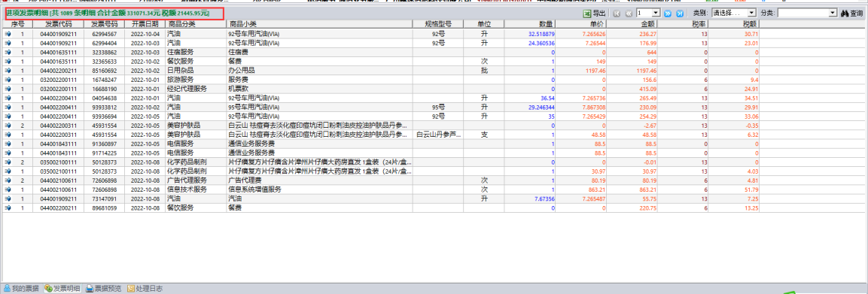Open the 处理日志 tab

(x=145, y=289)
